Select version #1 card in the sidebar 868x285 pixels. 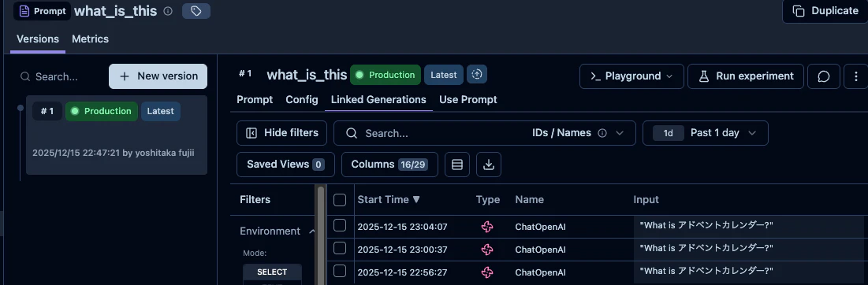(116, 135)
